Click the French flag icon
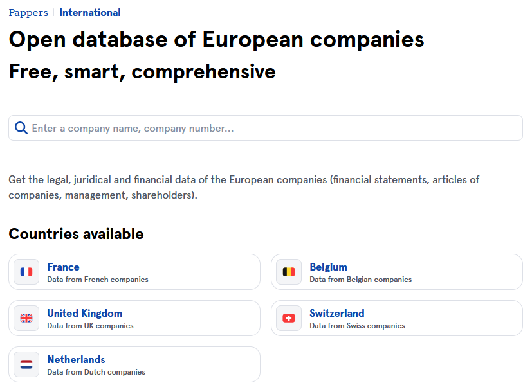The image size is (532, 392). pos(26,272)
